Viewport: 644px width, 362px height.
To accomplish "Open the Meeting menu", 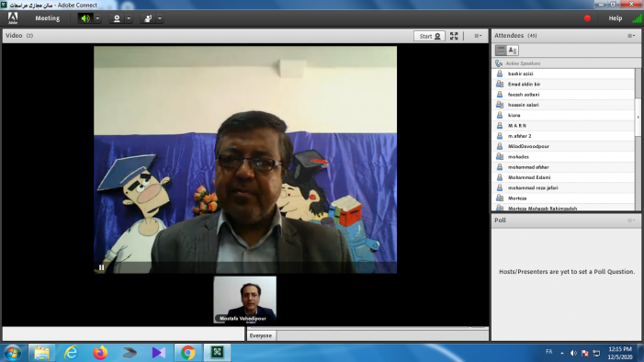I will (x=47, y=18).
